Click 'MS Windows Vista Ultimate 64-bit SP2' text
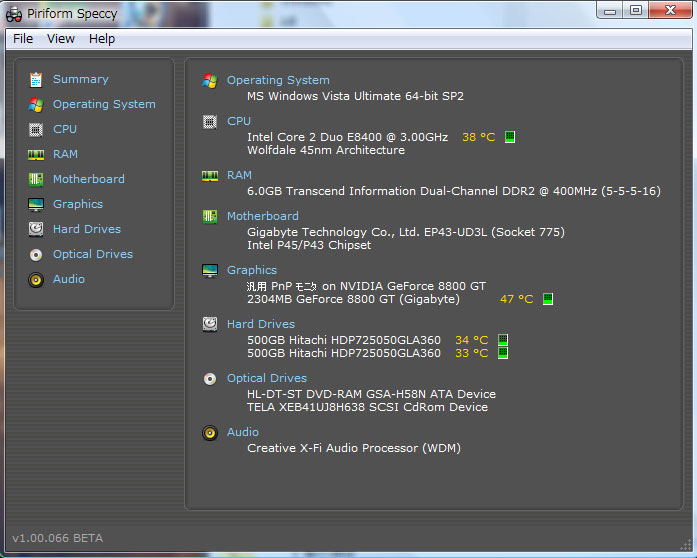Viewport: 697px width, 558px height. point(355,96)
